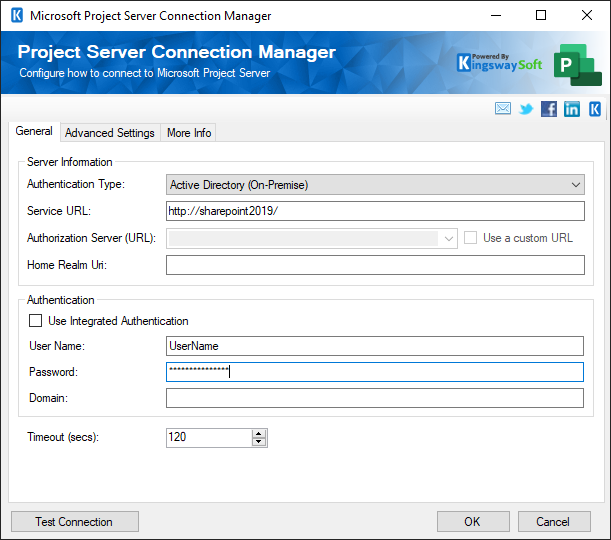Click the 'Server Information' group title

click(70, 162)
